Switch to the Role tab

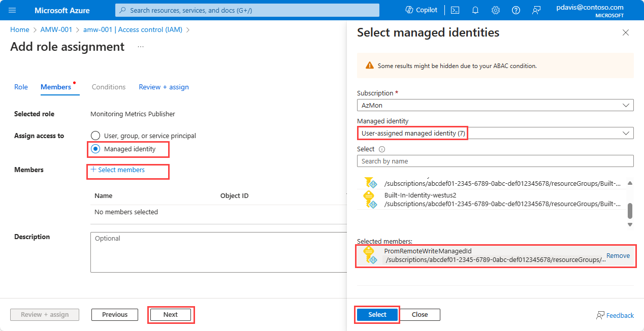click(21, 87)
